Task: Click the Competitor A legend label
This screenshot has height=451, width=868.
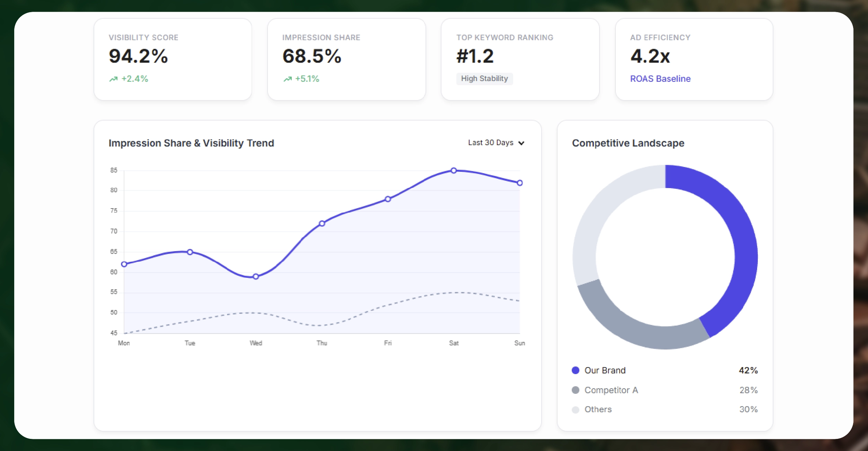Action: pos(611,390)
